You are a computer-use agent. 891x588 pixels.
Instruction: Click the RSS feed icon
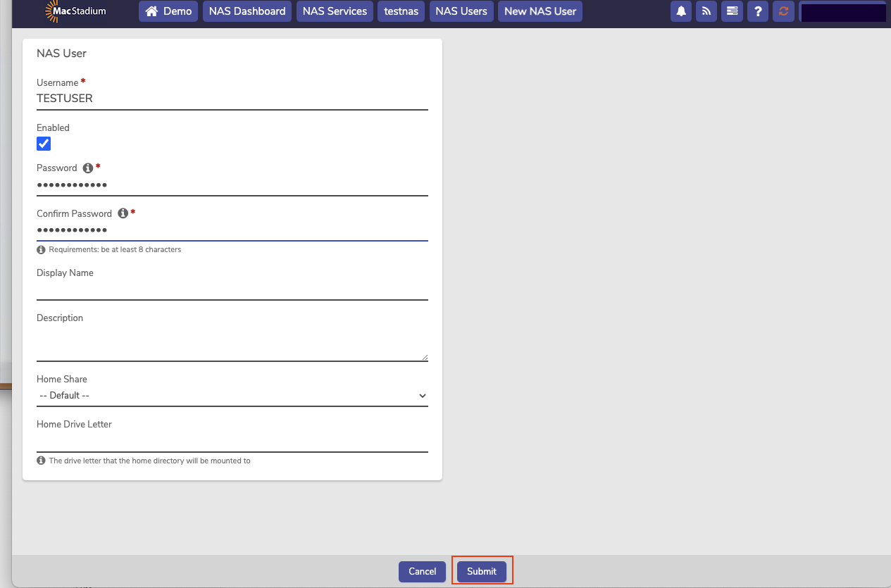click(x=706, y=11)
